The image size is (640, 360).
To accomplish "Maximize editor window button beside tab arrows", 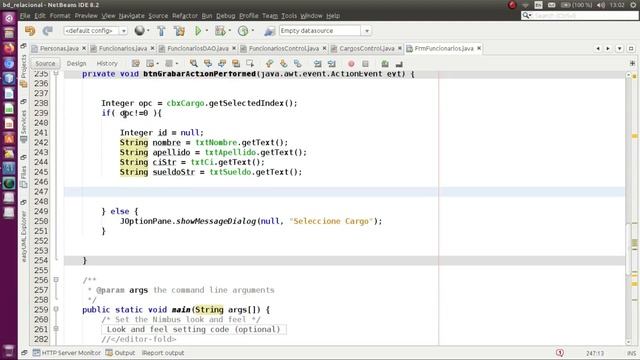I will tap(631, 49).
